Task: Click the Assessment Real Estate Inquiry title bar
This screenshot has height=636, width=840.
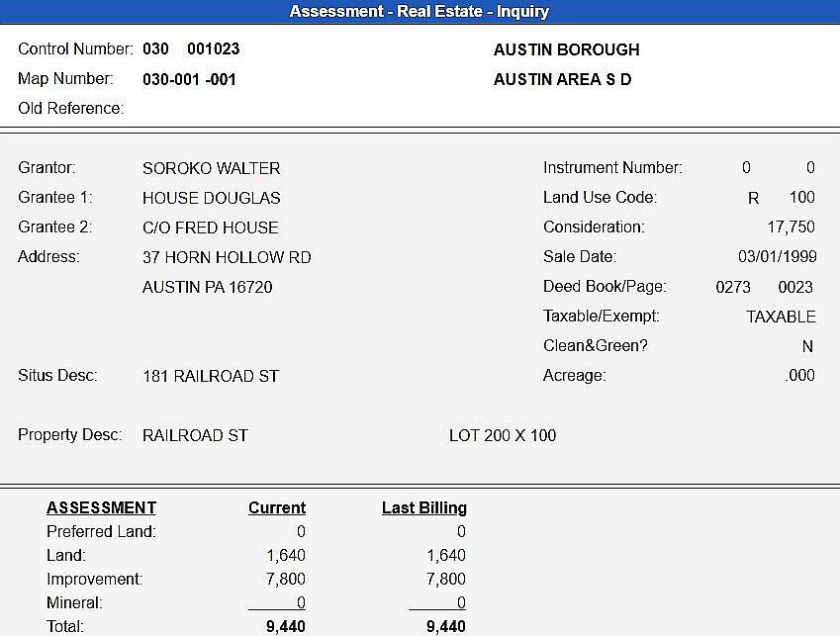Action: click(x=420, y=12)
